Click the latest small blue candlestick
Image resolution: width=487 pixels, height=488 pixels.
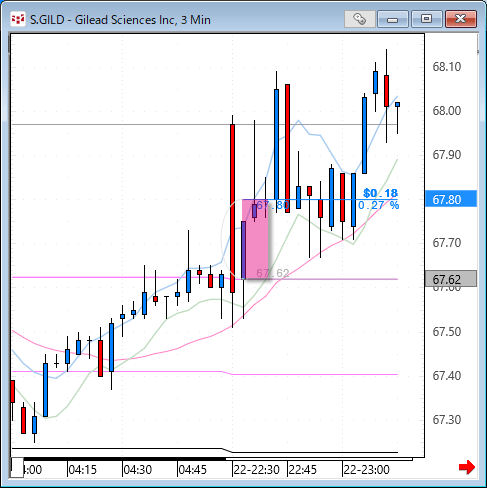coord(397,105)
